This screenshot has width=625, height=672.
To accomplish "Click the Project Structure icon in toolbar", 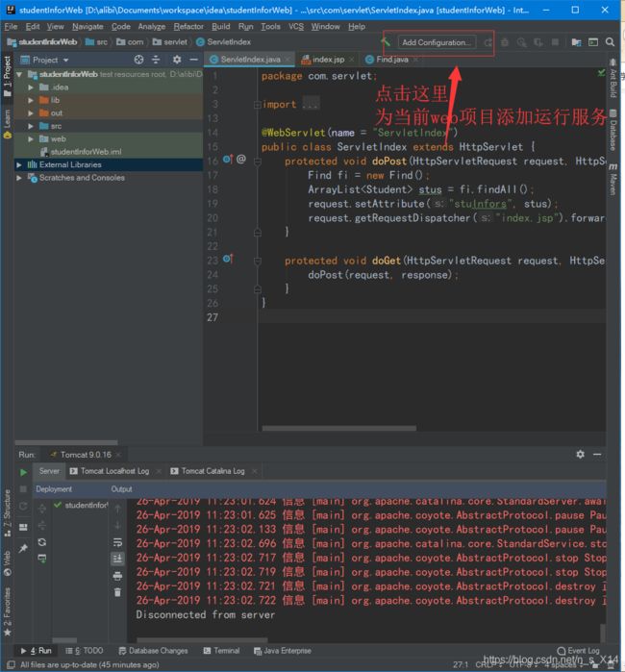I will (x=577, y=42).
